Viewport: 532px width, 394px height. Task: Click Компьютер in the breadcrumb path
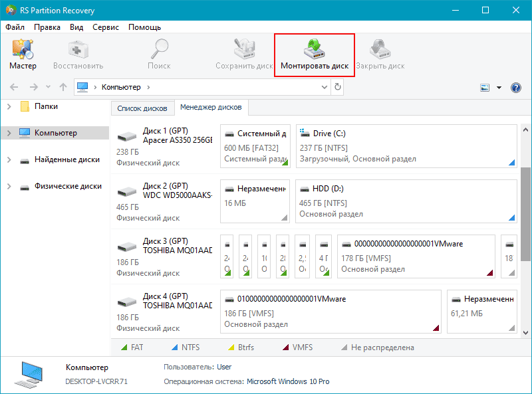click(121, 87)
